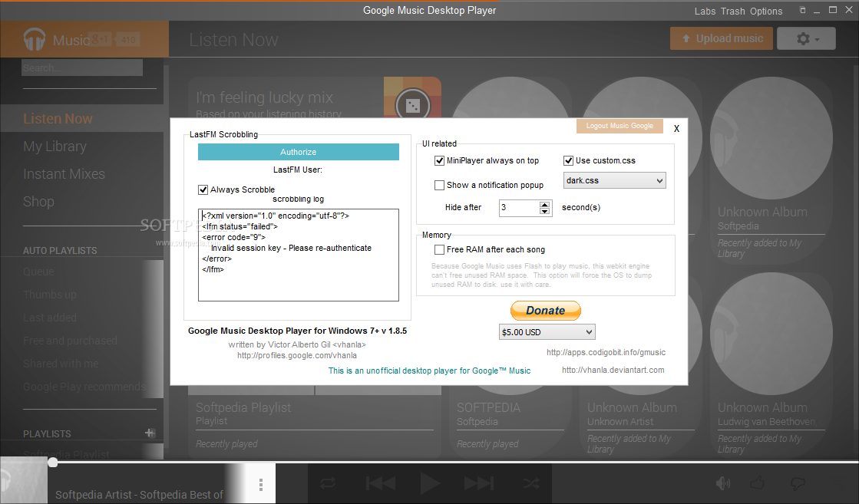Click the yellow Donate button
The height and width of the screenshot is (504, 859).
click(546, 310)
